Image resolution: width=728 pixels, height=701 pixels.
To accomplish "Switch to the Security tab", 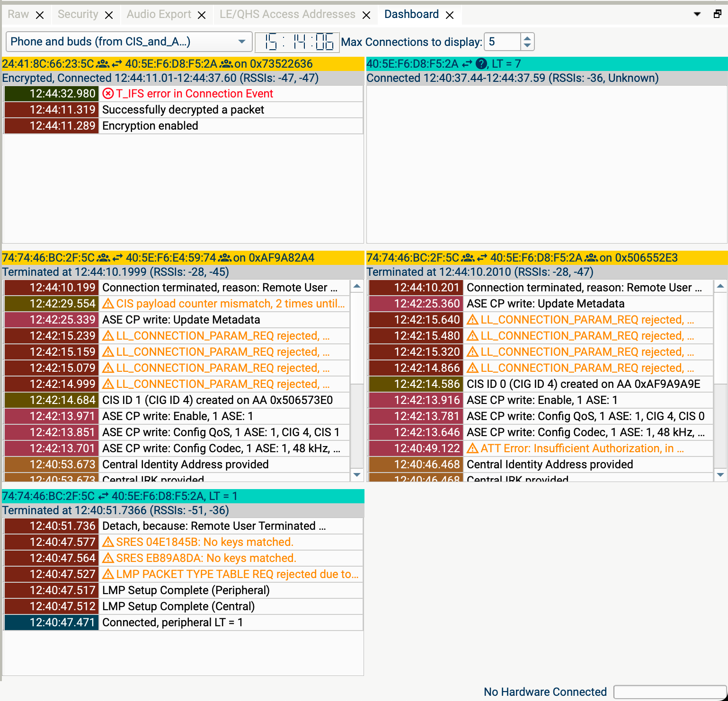I will click(x=78, y=14).
